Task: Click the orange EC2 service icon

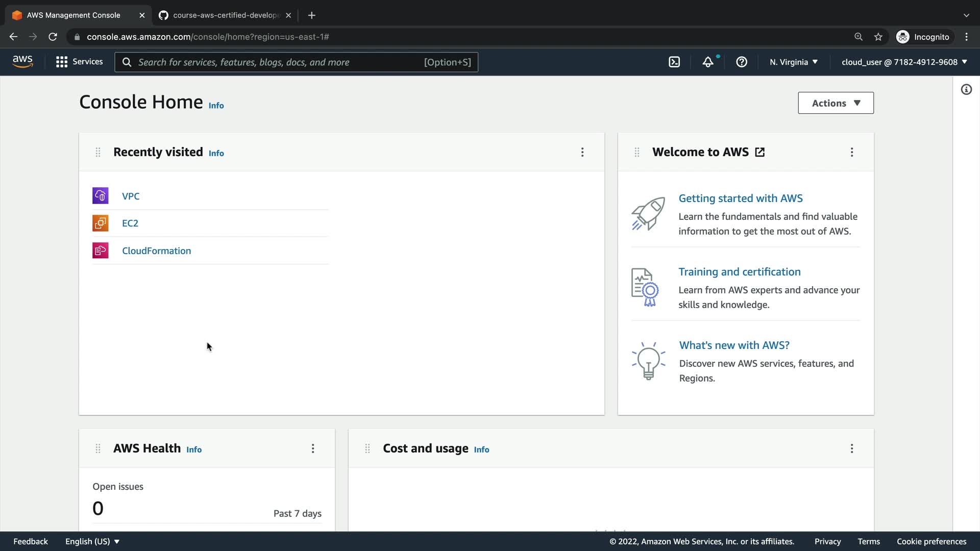Action: [100, 223]
